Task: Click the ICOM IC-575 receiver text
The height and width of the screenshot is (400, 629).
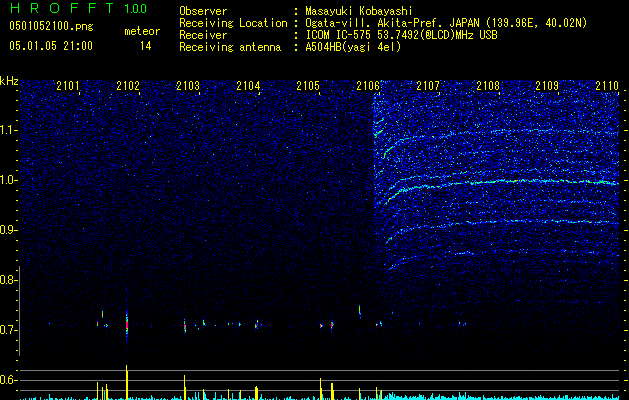Action: click(x=401, y=35)
